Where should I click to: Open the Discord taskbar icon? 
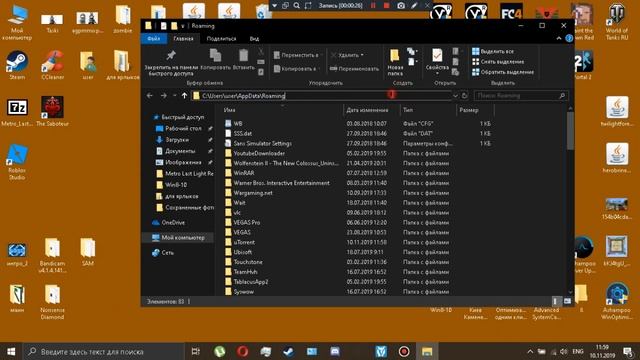(x=335, y=351)
